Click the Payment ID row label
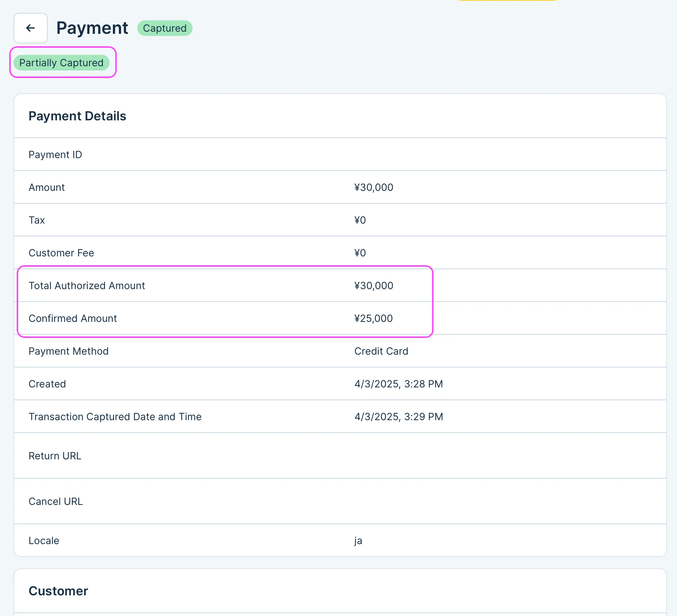Screen dimensions: 677x616 pyautogui.click(x=55, y=155)
